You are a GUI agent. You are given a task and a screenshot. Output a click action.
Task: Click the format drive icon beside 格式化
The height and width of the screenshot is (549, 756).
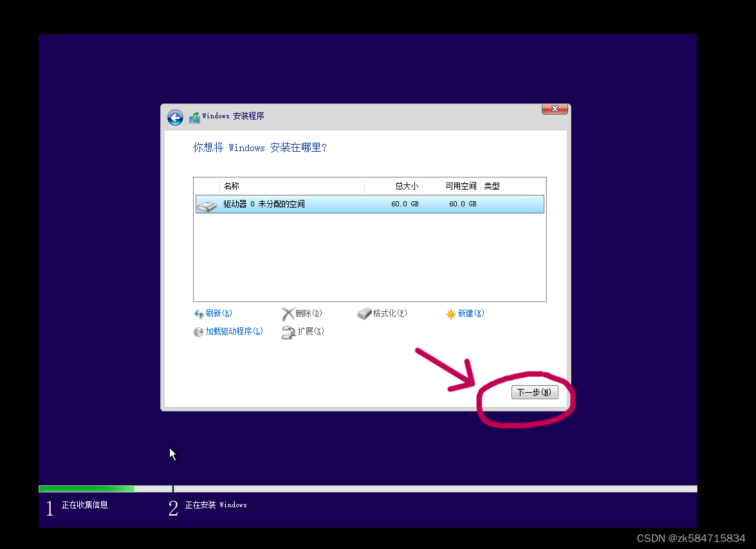click(365, 314)
